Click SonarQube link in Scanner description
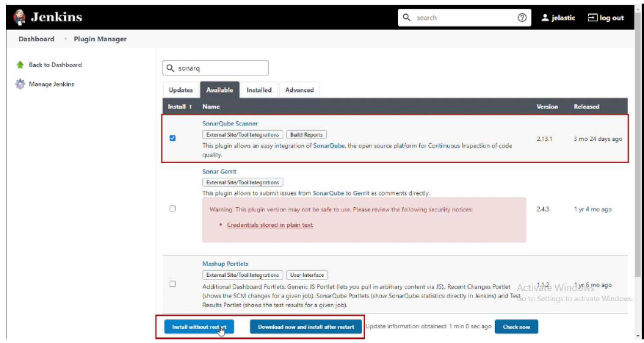 coord(328,146)
